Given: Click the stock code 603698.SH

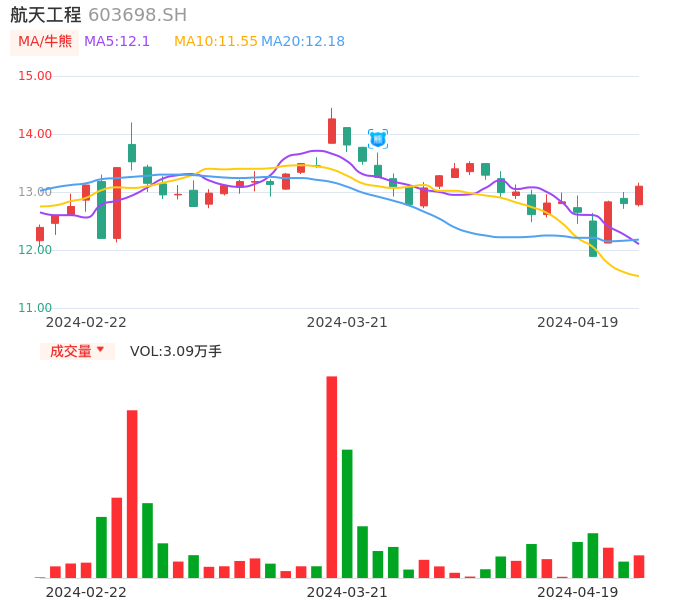Looking at the screenshot, I should 137,15.
